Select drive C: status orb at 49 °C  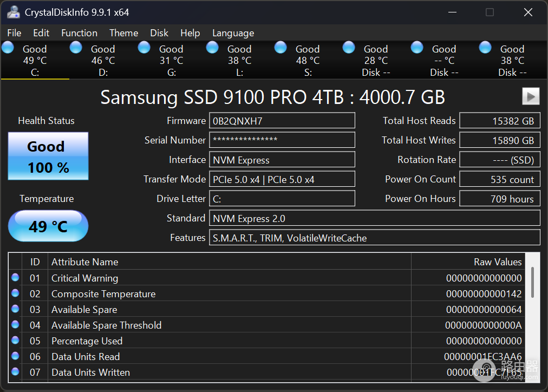(x=8, y=47)
